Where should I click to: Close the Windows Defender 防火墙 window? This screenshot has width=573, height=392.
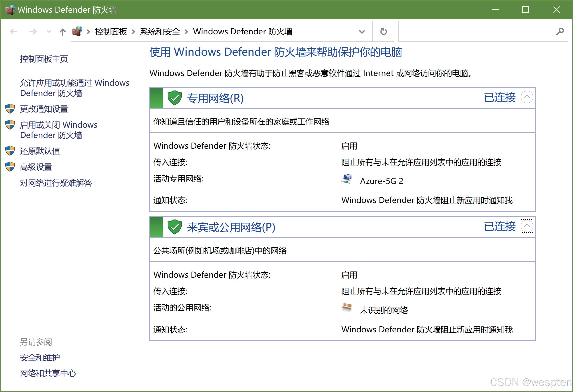coord(557,10)
